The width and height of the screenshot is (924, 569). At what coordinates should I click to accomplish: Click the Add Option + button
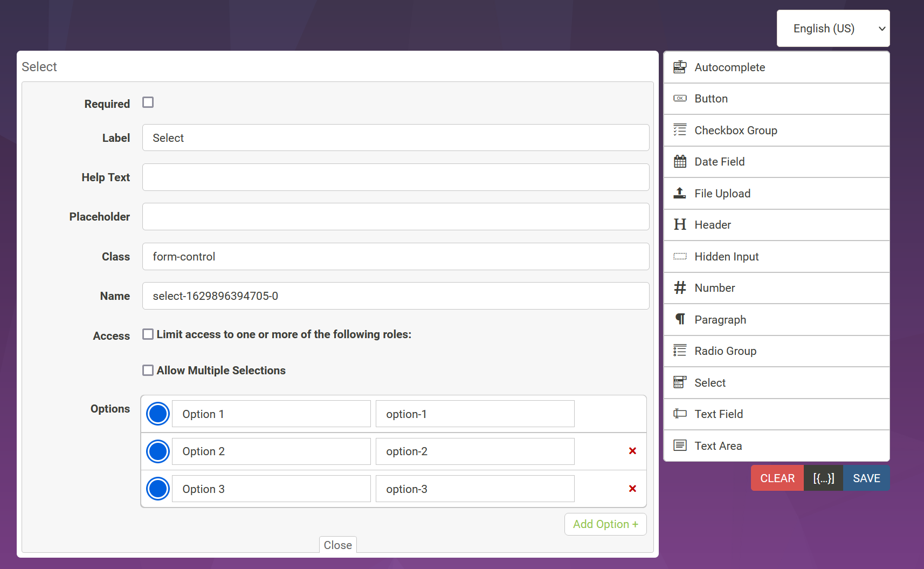(x=605, y=524)
